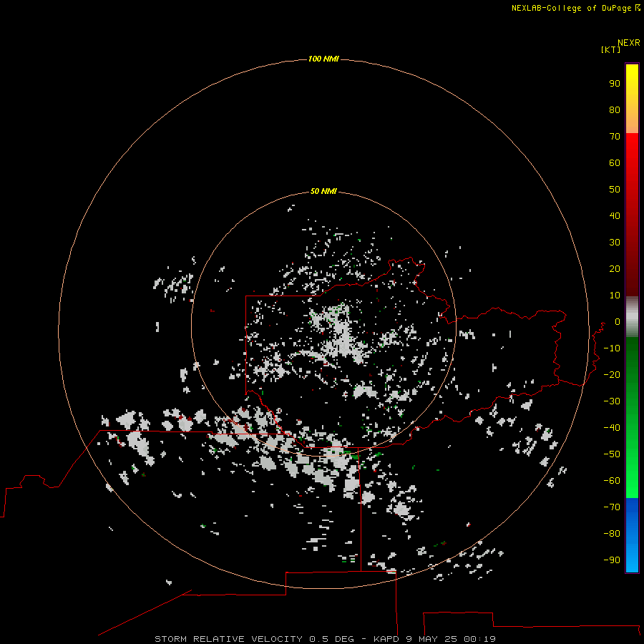Click the gray zero-velocity segment of the color bar
The width and height of the screenshot is (644, 644).
tap(632, 317)
